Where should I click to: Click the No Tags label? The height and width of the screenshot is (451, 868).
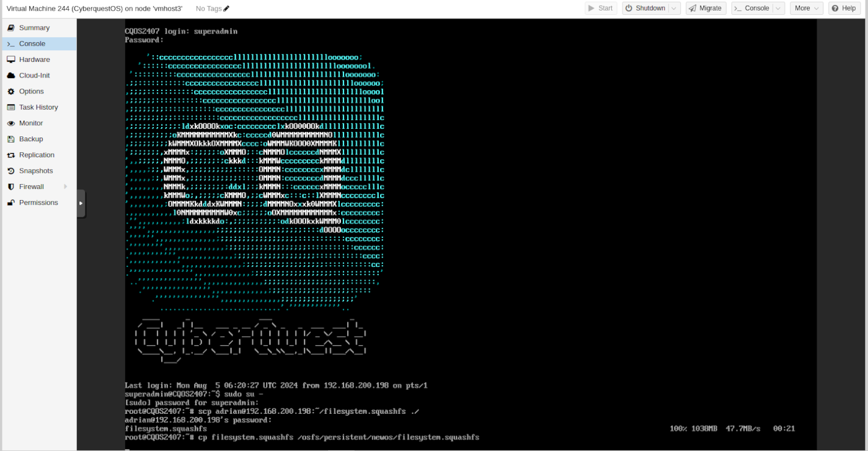pos(208,9)
